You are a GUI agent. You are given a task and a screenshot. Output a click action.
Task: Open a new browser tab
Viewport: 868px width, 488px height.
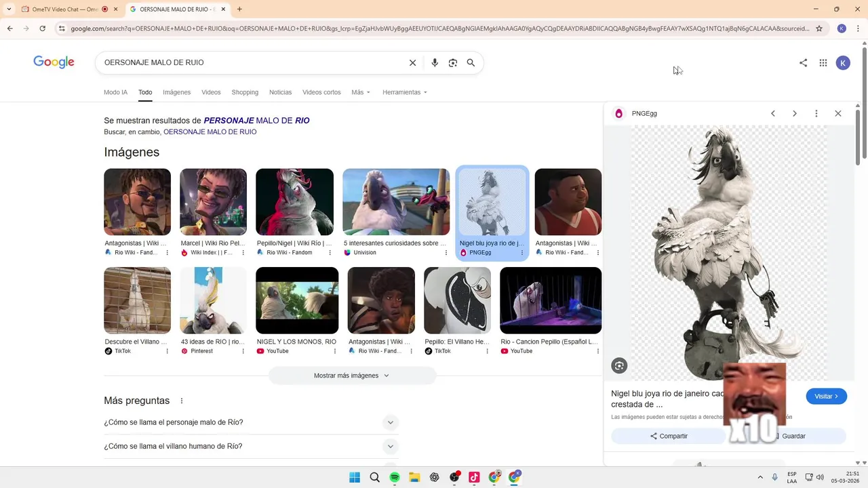(x=239, y=9)
